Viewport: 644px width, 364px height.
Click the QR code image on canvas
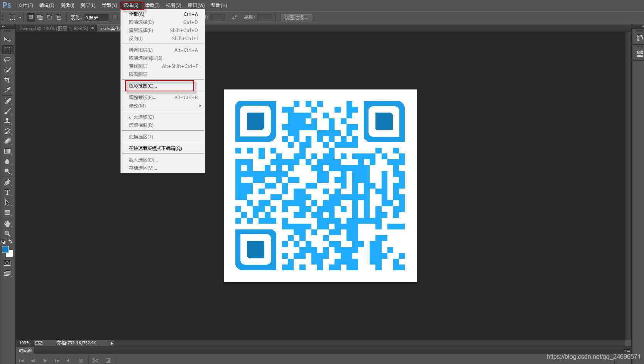tap(320, 186)
